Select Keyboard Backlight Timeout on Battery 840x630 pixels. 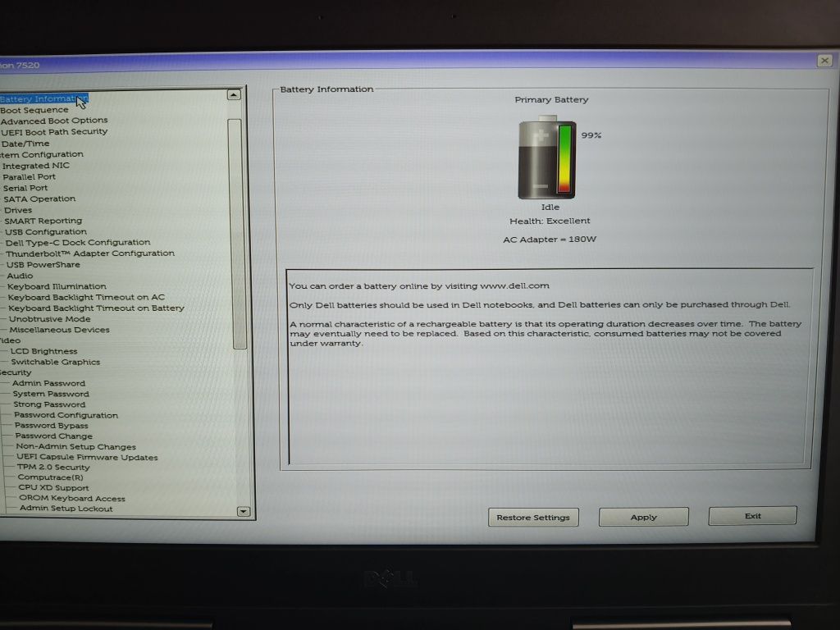96,308
